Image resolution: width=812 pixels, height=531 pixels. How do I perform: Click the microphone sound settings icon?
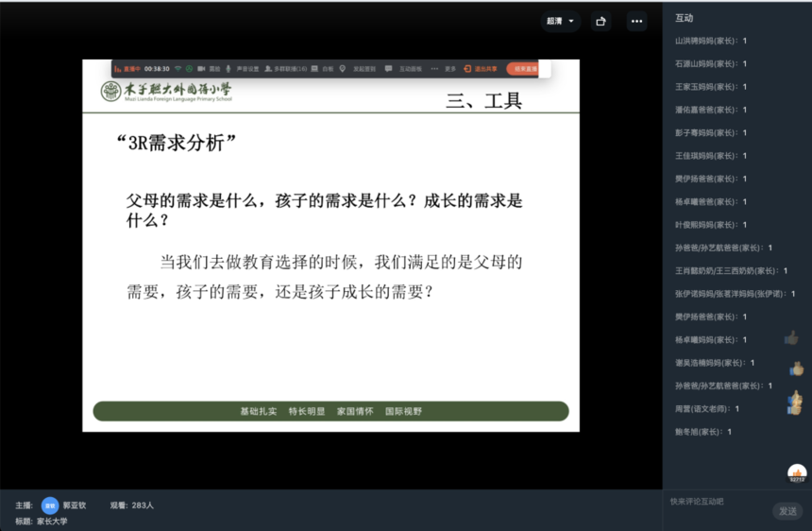(229, 69)
